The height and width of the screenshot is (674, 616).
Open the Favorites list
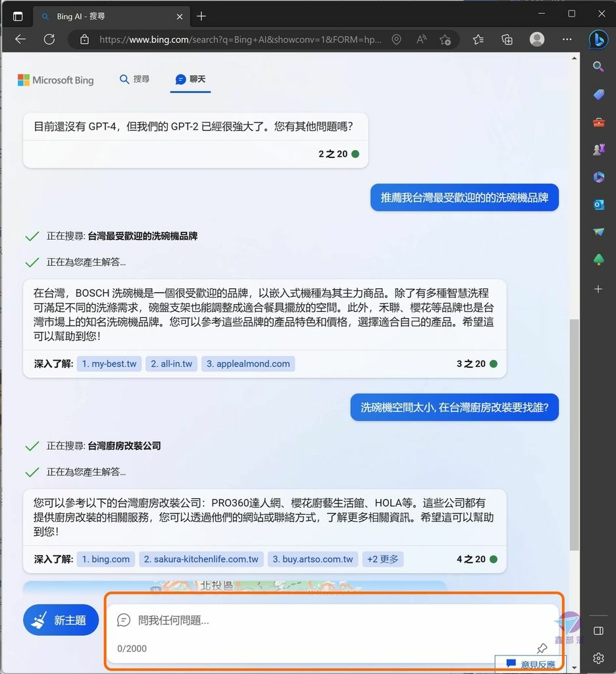[478, 39]
